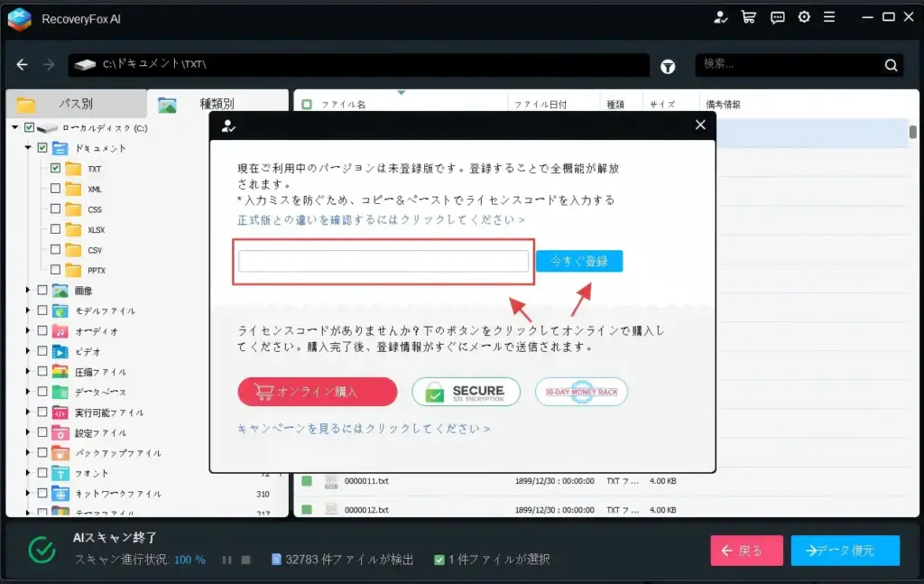Screen dimensions: 924x584
Task: Open the feedback chat icon
Action: pos(777,16)
